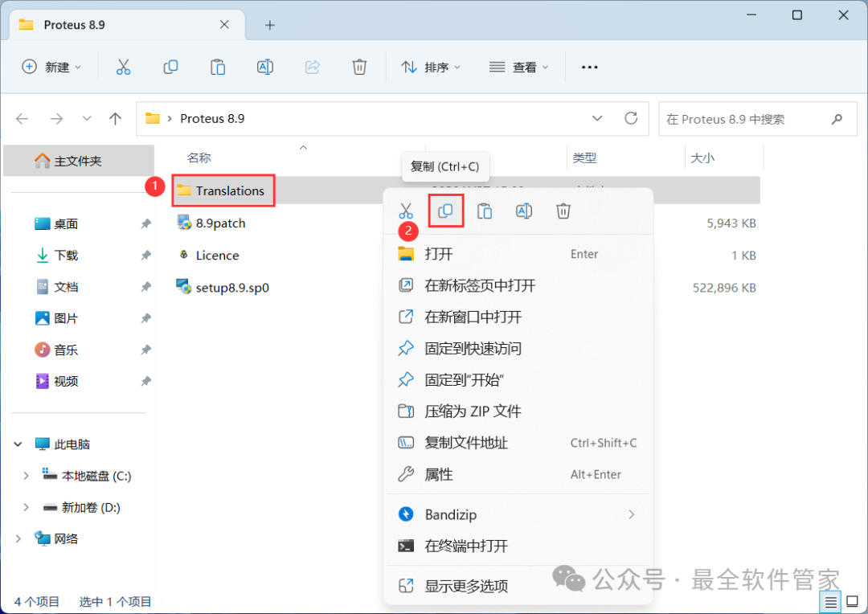Viewport: 868px width, 614px height.
Task: Open address bar history dropdown
Action: coord(597,118)
